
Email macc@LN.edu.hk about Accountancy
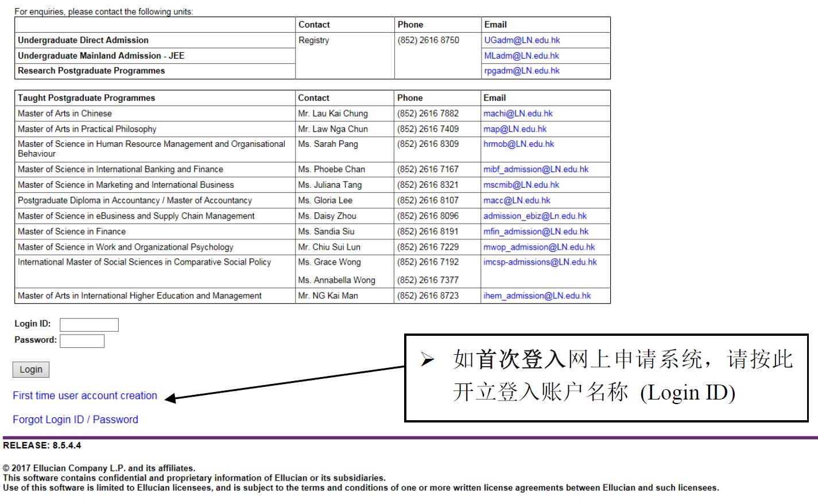pos(517,200)
